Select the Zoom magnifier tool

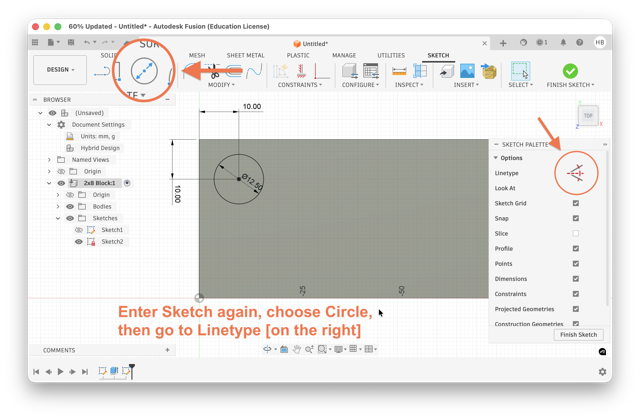click(x=309, y=349)
